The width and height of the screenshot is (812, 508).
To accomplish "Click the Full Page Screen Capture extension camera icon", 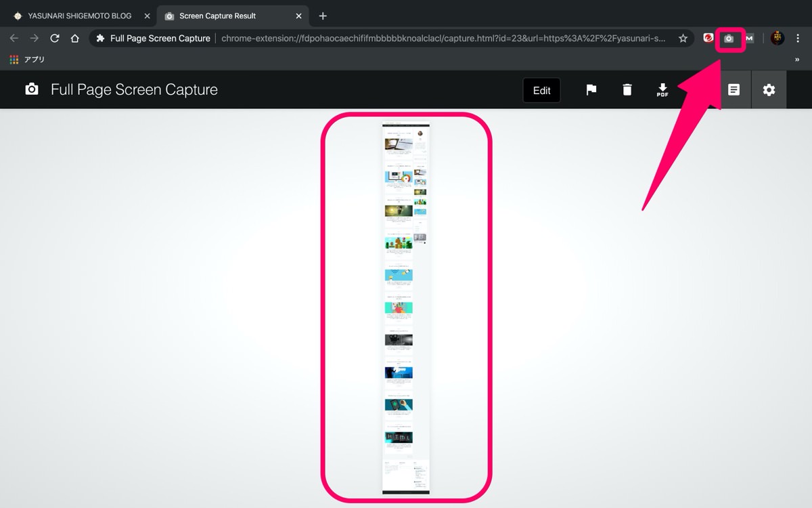I will [729, 39].
